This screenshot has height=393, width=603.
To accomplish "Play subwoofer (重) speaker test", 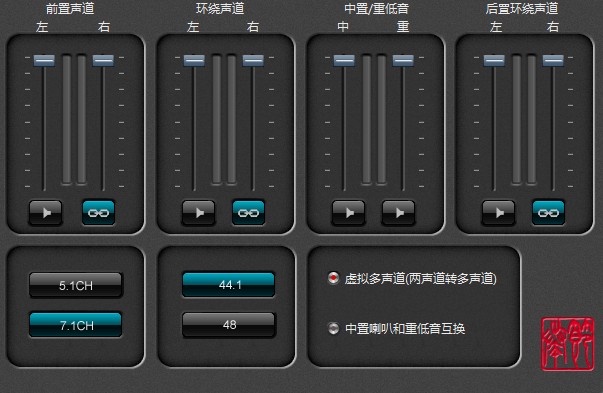I will click(x=398, y=212).
